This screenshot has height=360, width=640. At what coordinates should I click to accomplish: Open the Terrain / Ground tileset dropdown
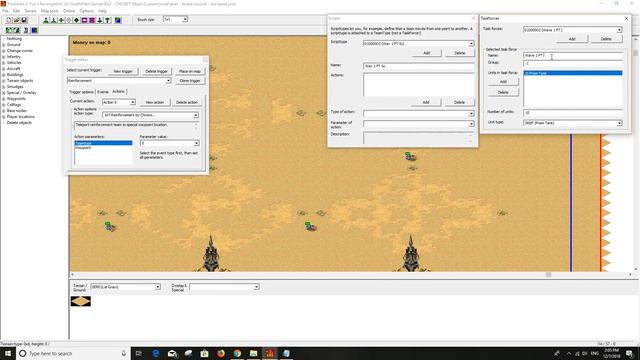tap(158, 287)
